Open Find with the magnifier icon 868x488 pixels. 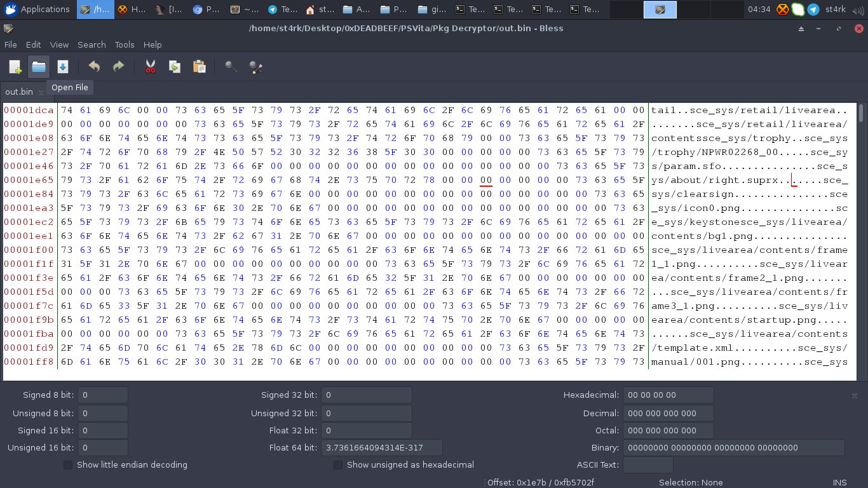pos(231,67)
